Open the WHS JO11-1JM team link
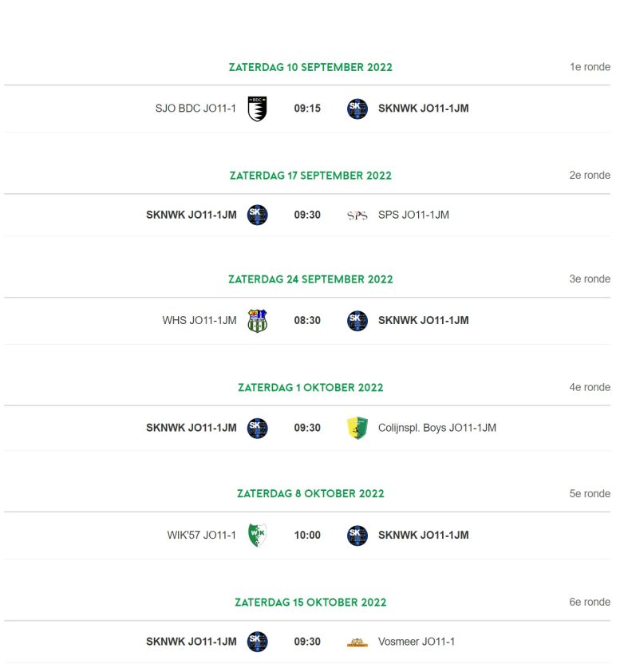The height and width of the screenshot is (672, 620). pyautogui.click(x=199, y=320)
